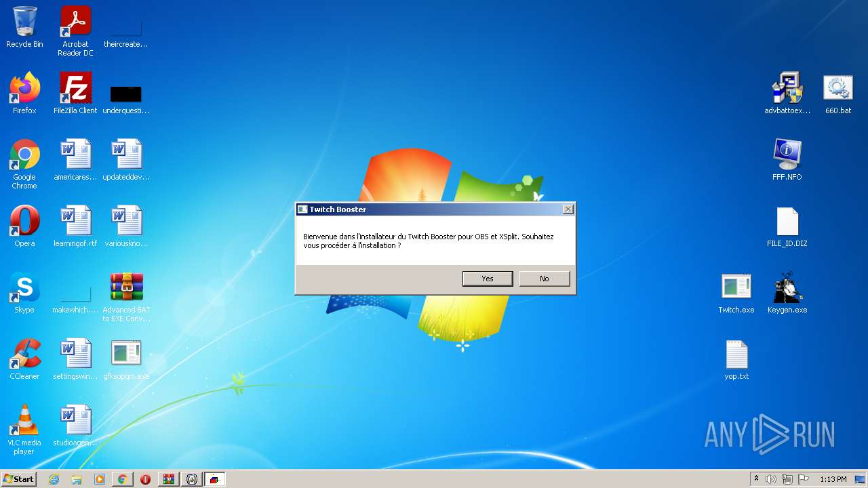Select the gfksopgm.exe file
The width and height of the screenshot is (868, 488).
[x=126, y=359]
